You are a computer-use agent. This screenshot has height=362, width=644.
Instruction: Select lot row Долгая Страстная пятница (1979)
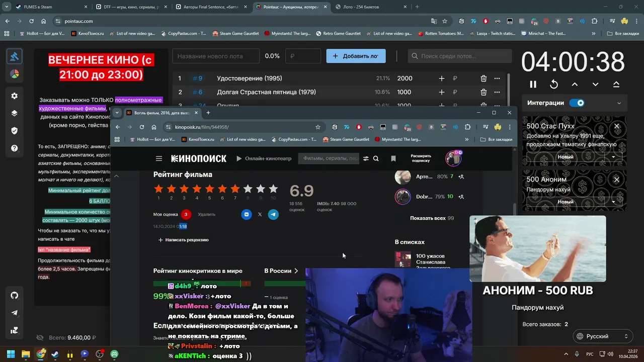(x=340, y=92)
